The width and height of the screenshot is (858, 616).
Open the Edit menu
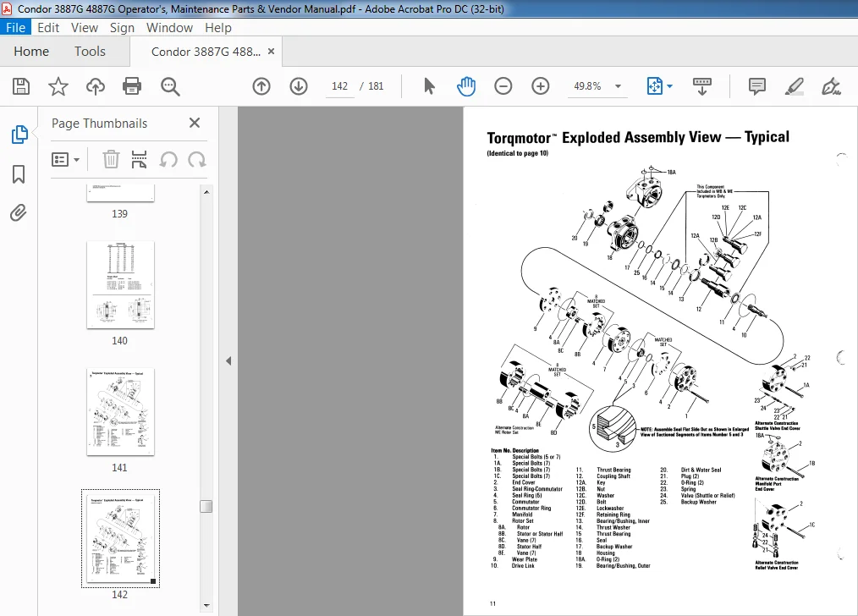tap(48, 28)
